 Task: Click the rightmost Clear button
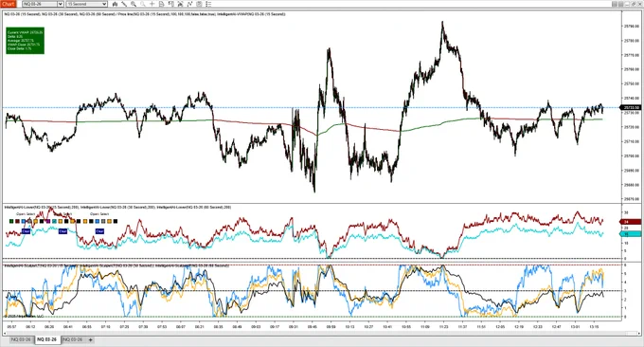tap(99, 231)
